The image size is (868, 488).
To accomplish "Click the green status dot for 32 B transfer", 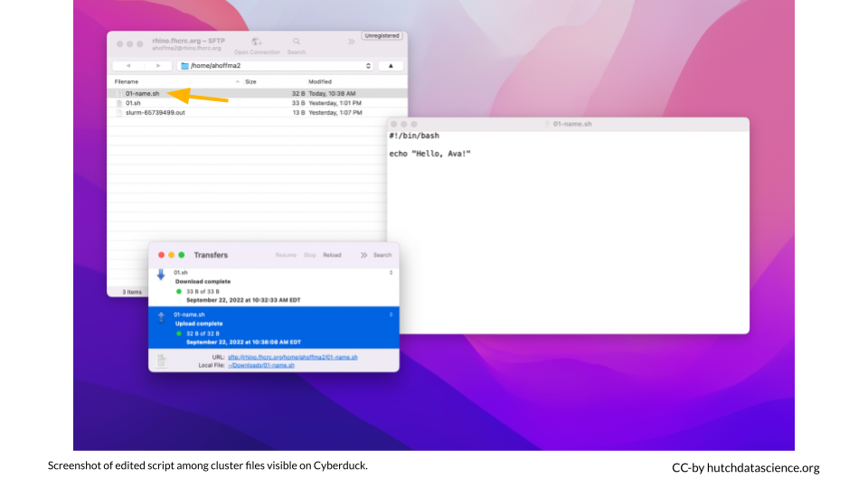I will pos(179,333).
